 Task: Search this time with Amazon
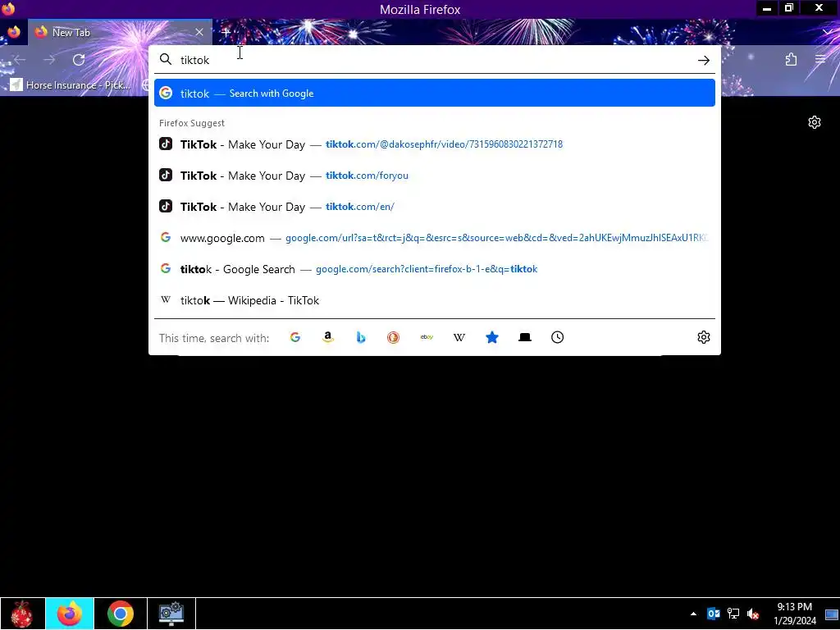(x=328, y=337)
